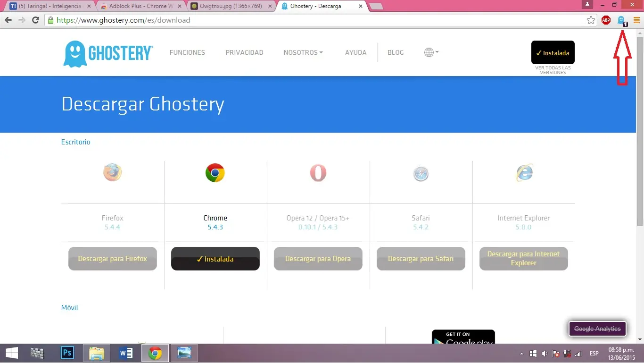Open the PRIVACIDAD menu item

(x=244, y=52)
